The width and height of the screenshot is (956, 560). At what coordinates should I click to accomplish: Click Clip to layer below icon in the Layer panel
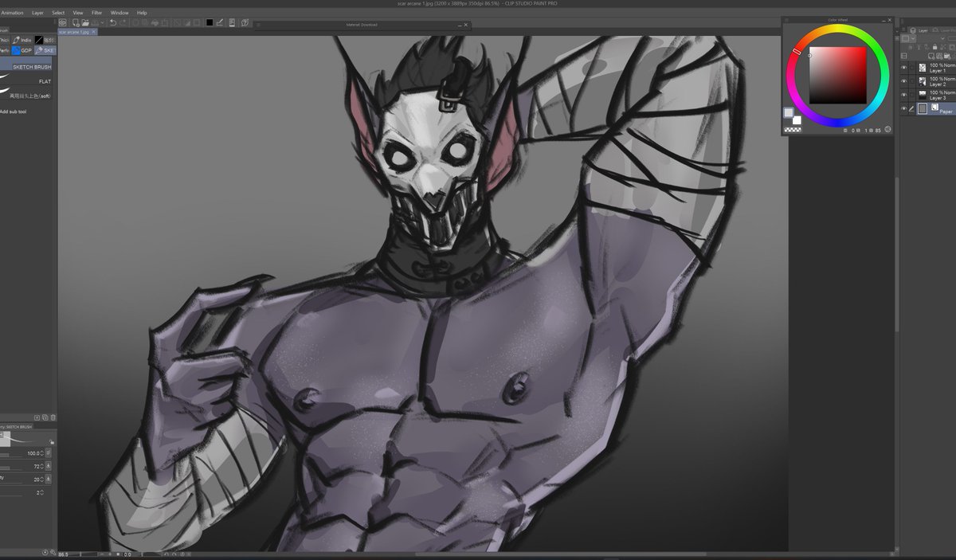click(x=911, y=47)
